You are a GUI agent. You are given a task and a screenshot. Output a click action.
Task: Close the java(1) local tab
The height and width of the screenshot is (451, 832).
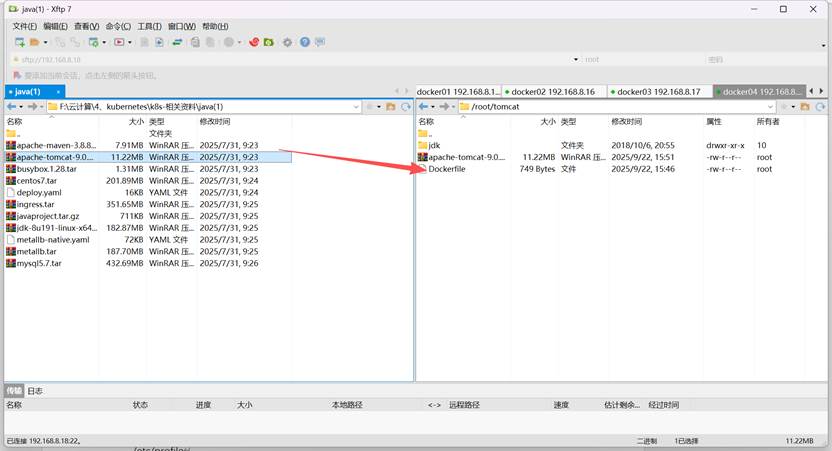tap(58, 92)
